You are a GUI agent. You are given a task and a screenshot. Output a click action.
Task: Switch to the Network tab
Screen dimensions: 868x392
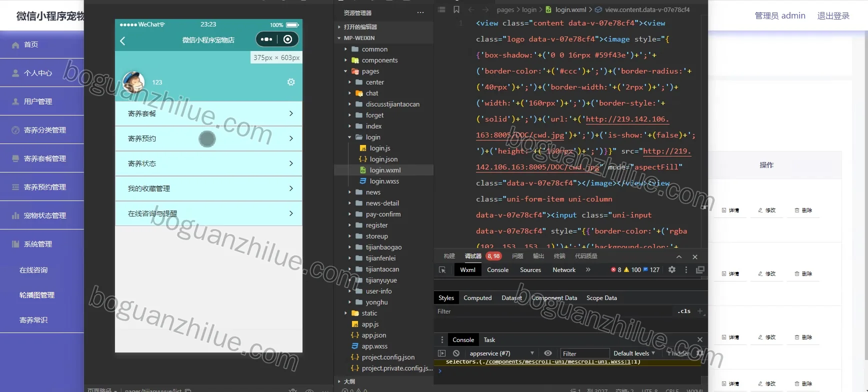[564, 269]
